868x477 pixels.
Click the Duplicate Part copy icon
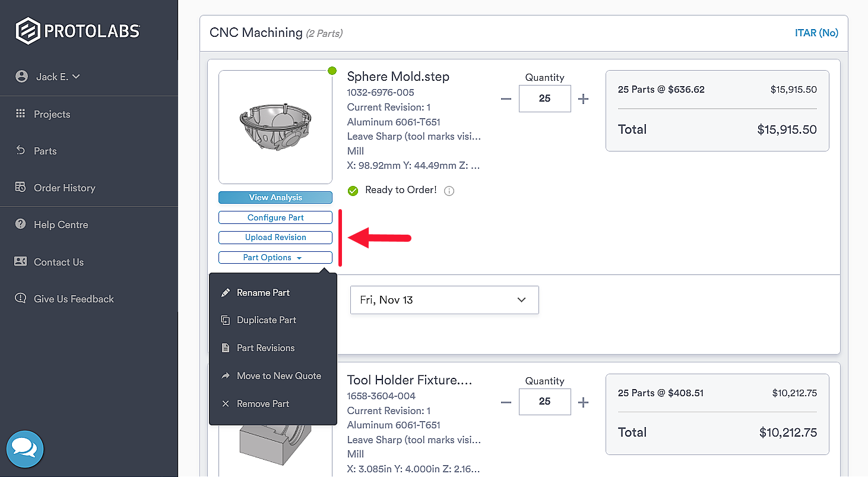click(225, 320)
